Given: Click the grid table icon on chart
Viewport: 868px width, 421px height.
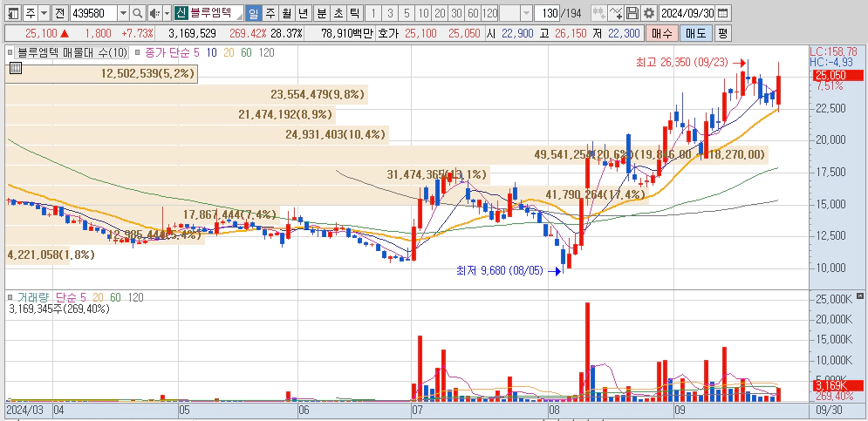Looking at the screenshot, I should (x=16, y=68).
